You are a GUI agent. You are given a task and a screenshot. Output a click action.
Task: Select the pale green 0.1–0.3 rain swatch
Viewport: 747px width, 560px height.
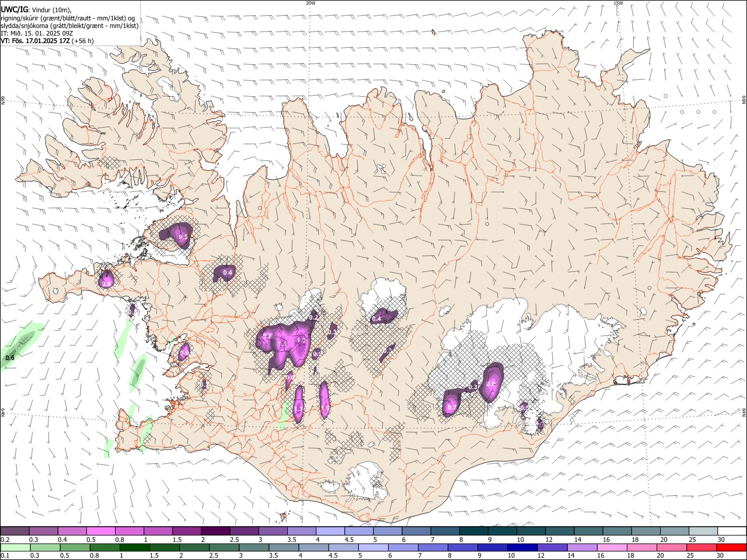pyautogui.click(x=15, y=548)
